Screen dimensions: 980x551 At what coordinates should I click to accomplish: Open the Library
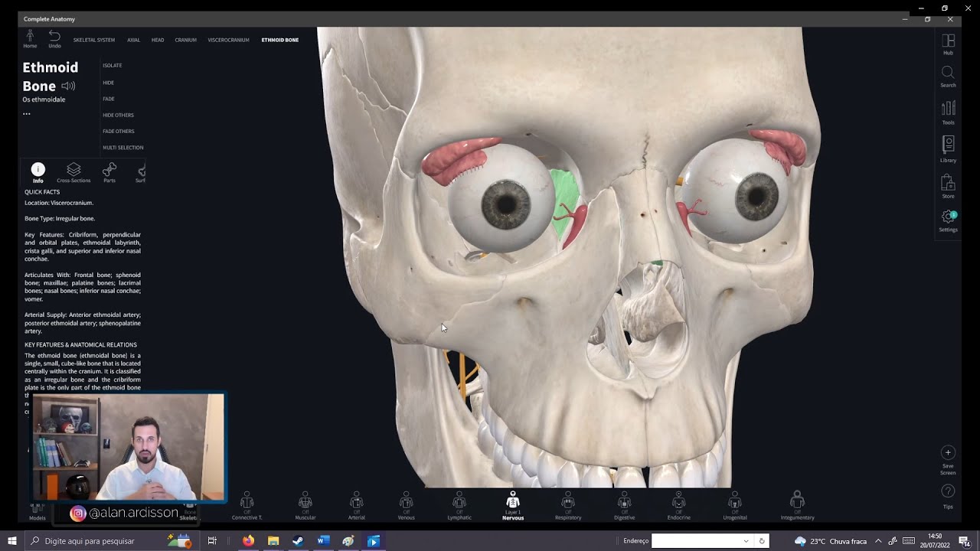tap(948, 149)
